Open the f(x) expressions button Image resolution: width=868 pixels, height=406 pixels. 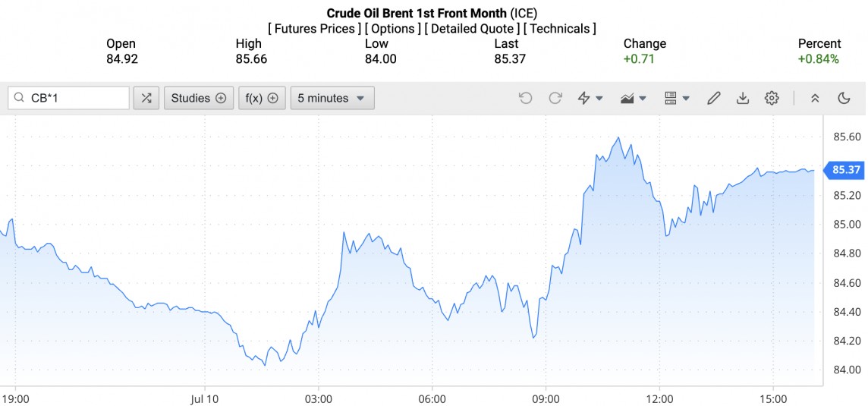click(262, 98)
